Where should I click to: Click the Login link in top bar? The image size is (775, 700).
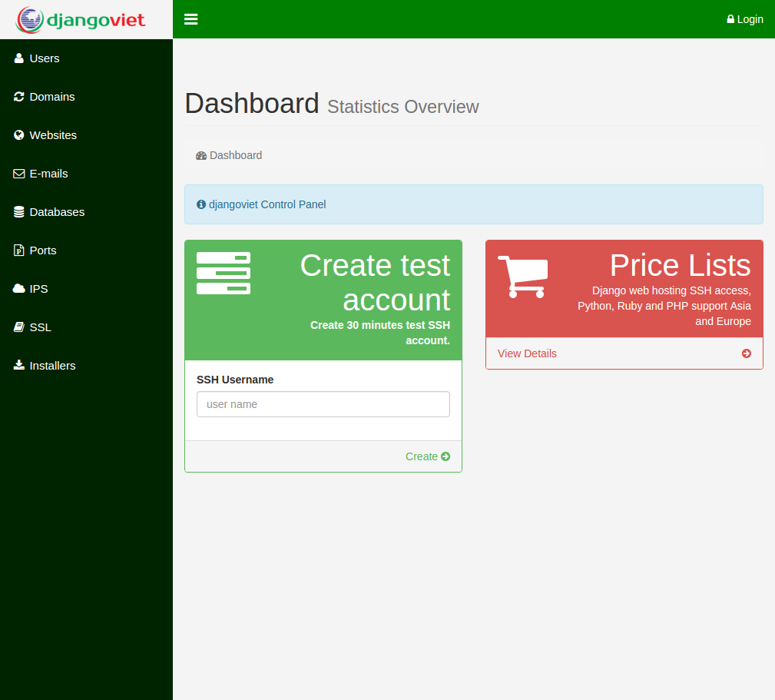tap(745, 19)
